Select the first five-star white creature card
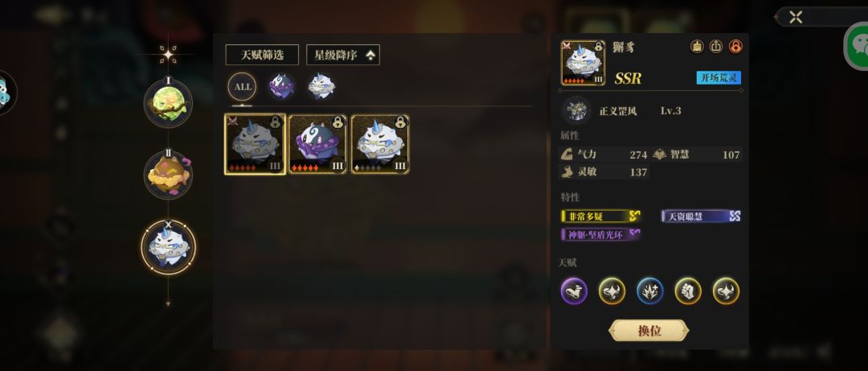 (256, 144)
